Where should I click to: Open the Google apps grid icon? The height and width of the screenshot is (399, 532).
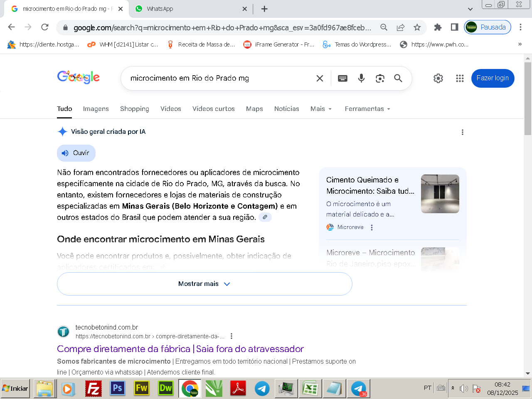click(459, 78)
